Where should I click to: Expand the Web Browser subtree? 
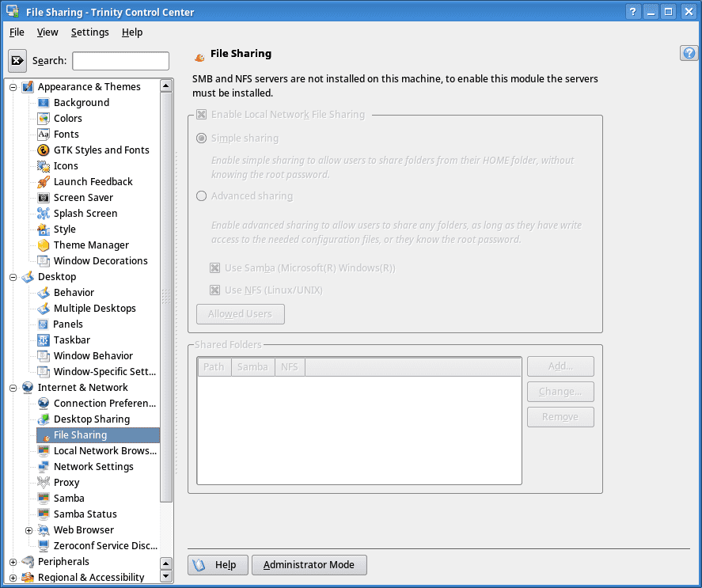tap(29, 530)
